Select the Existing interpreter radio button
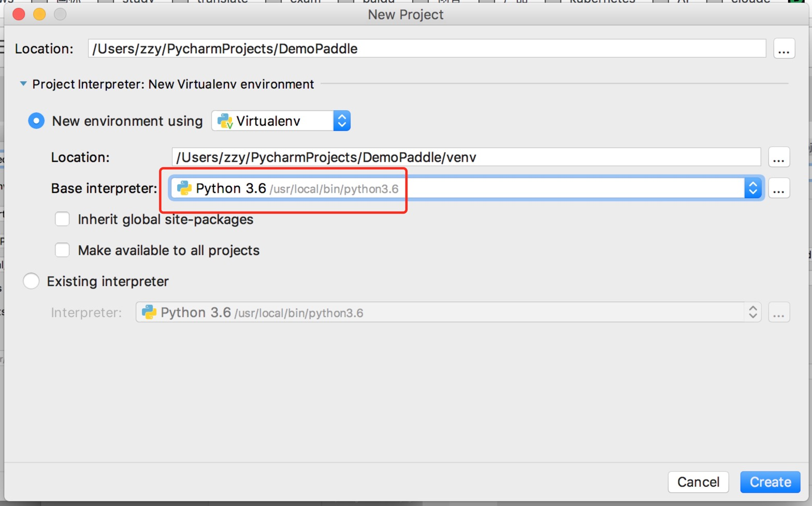 coord(31,281)
